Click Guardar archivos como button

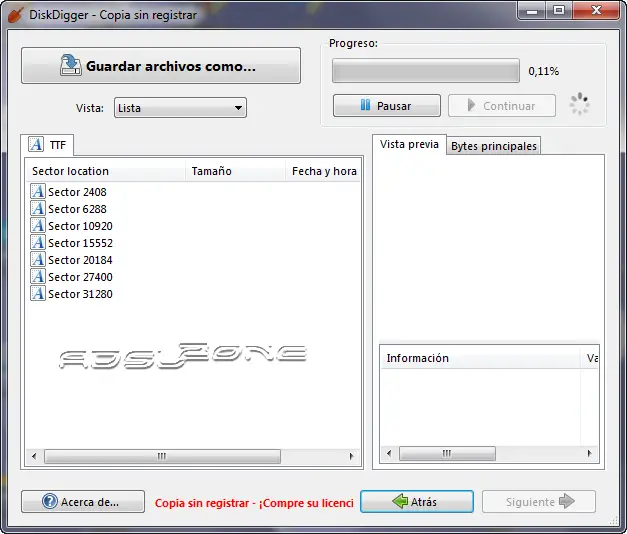pos(161,66)
